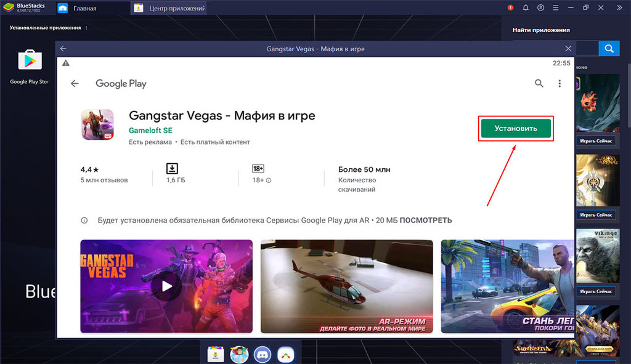Play the Gangstar Vegas trailer video
The height and width of the screenshot is (364, 631).
coord(166,286)
